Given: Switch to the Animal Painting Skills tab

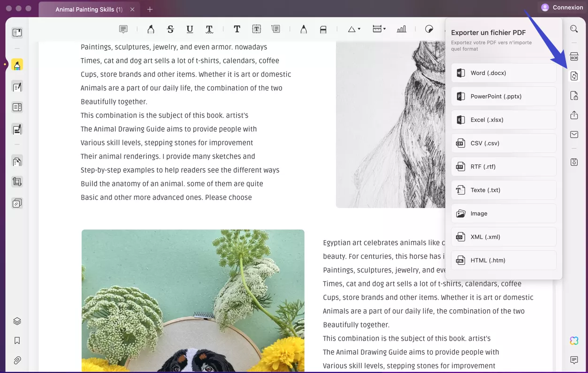Looking at the screenshot, I should pos(89,9).
